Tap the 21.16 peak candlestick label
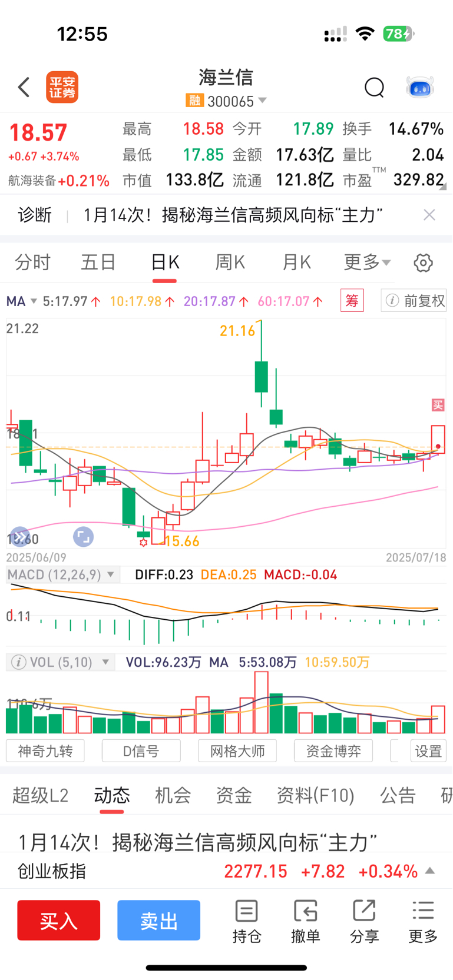The width and height of the screenshot is (453, 980). tap(237, 331)
